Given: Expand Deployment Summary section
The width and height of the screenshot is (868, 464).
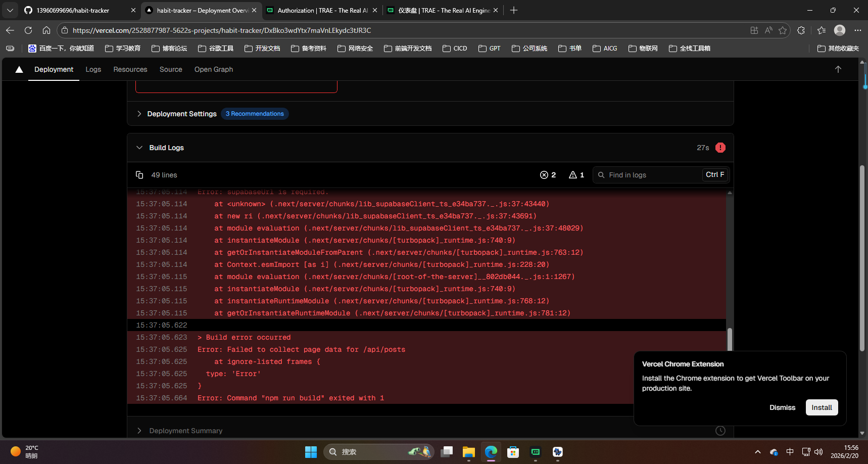Looking at the screenshot, I should click(x=139, y=431).
